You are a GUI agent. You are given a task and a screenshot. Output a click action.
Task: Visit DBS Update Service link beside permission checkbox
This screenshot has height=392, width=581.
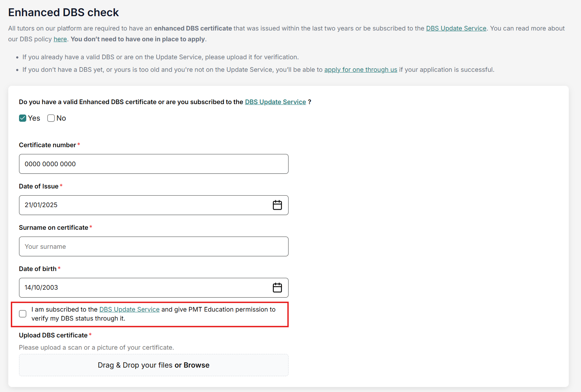pos(129,309)
